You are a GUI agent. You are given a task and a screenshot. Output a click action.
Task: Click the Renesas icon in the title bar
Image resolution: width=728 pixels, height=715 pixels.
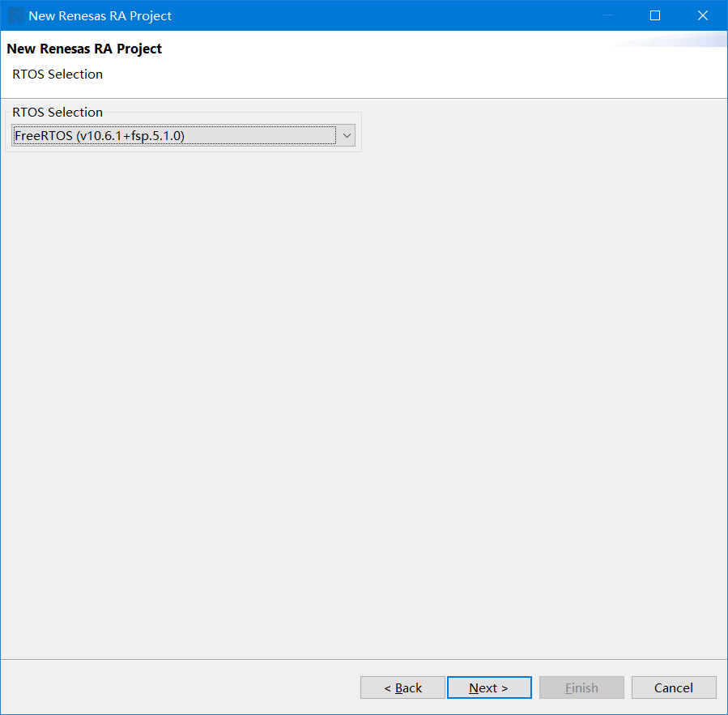tap(15, 15)
